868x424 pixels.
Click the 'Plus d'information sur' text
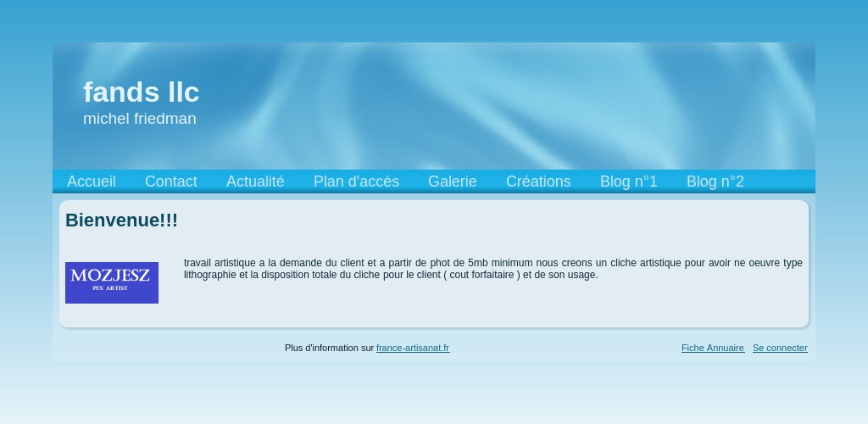coord(330,349)
